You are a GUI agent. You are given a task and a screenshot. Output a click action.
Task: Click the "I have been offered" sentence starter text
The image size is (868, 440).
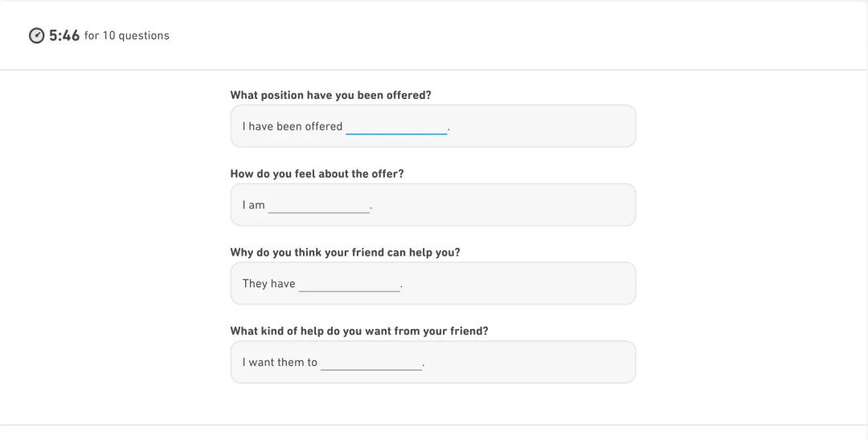pos(293,126)
